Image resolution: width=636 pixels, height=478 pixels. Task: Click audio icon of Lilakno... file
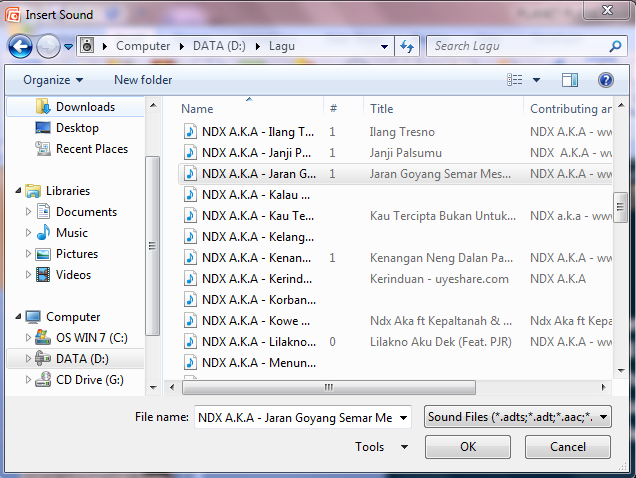click(x=190, y=342)
